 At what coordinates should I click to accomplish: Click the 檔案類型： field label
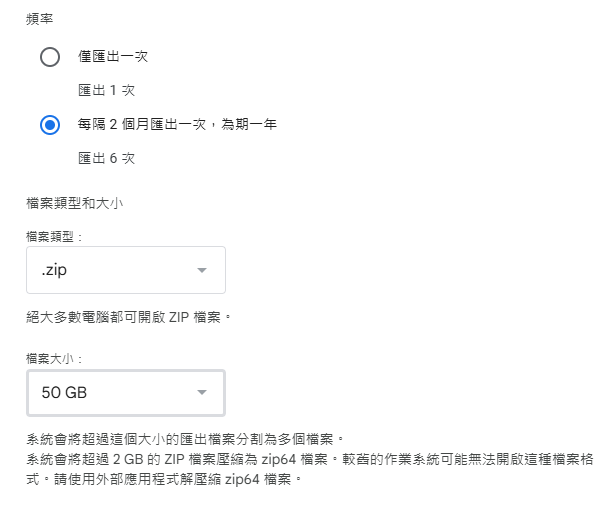(x=55, y=236)
